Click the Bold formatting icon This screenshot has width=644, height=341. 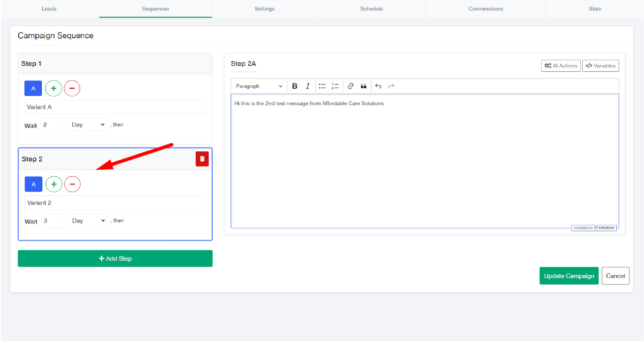[294, 86]
